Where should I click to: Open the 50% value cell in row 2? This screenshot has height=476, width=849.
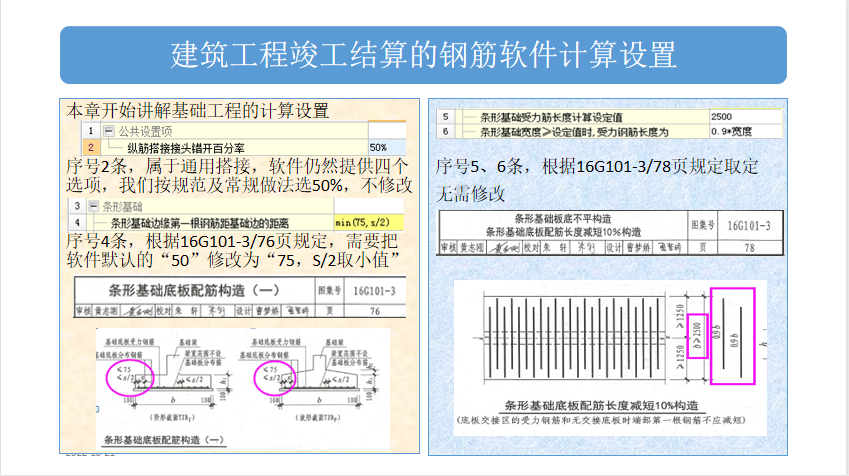coord(387,147)
